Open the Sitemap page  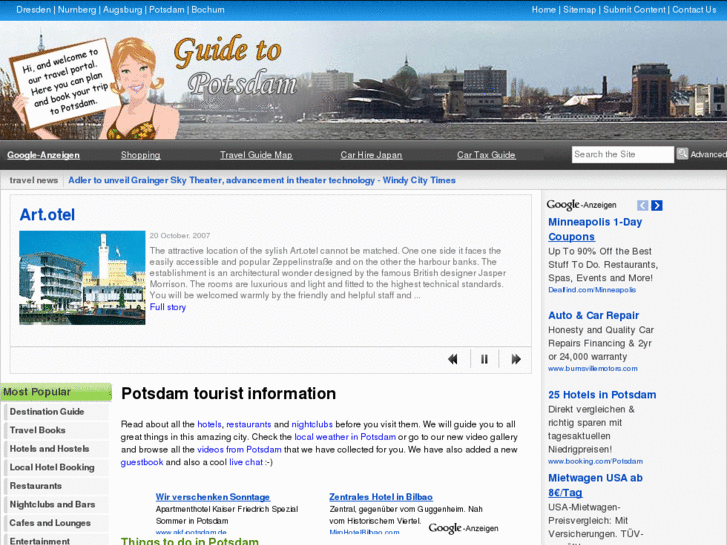[x=579, y=10]
